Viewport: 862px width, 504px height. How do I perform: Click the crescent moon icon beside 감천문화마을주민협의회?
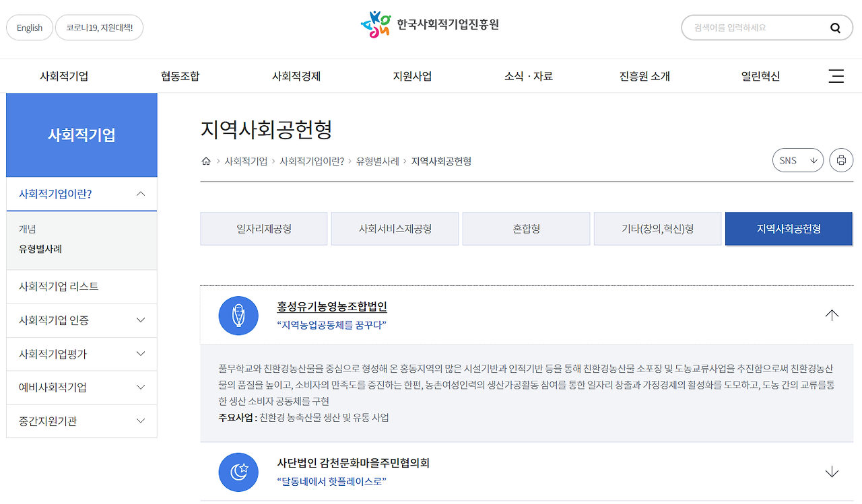tap(238, 472)
